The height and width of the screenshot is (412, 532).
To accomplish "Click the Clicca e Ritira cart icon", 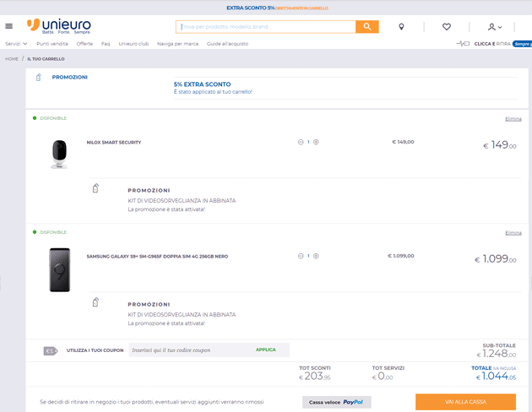I will 462,43.
